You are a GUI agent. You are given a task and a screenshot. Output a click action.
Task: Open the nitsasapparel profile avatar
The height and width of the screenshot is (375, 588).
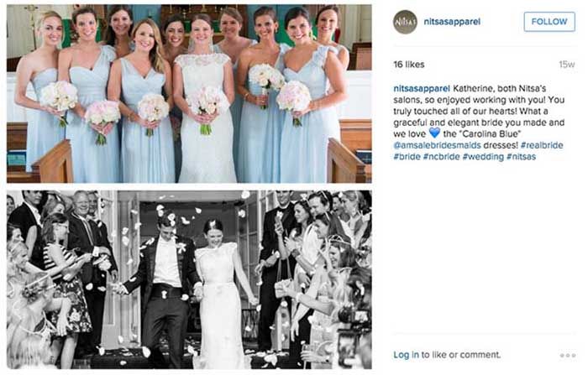point(405,22)
